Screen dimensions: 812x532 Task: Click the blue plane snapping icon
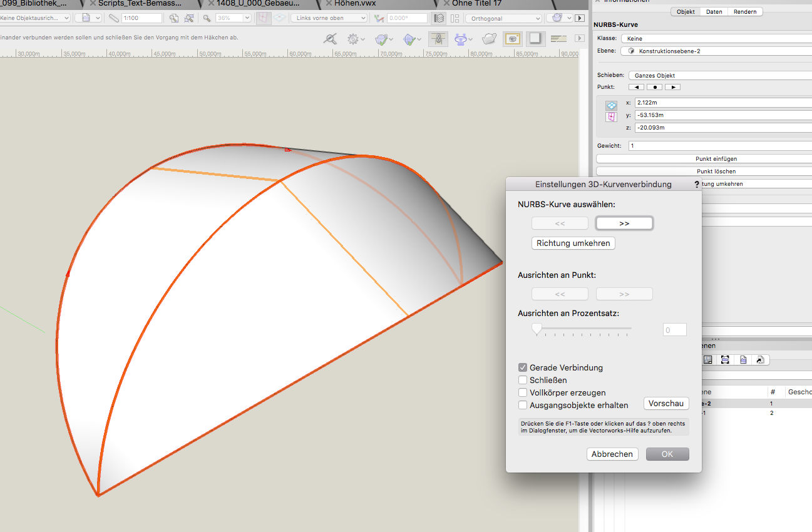coord(409,39)
